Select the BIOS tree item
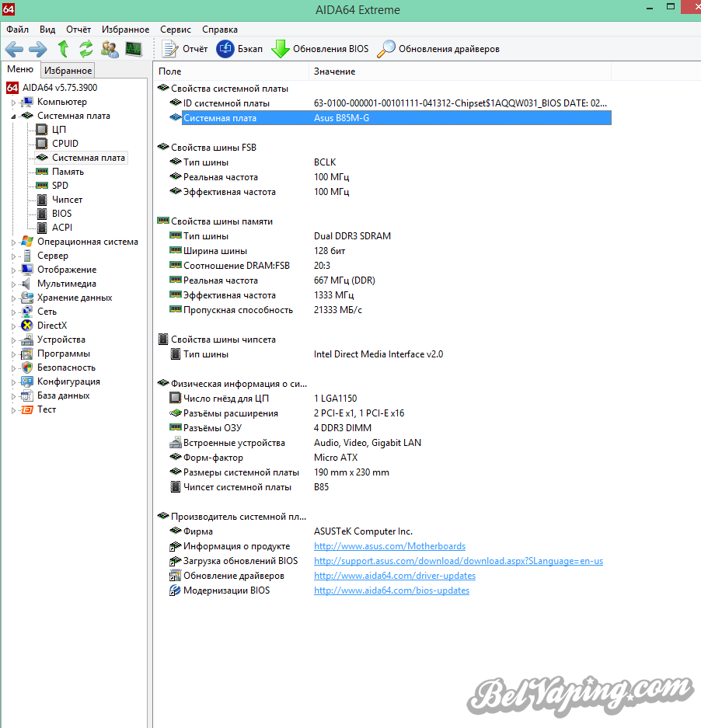This screenshot has height=728, width=701. tap(62, 214)
